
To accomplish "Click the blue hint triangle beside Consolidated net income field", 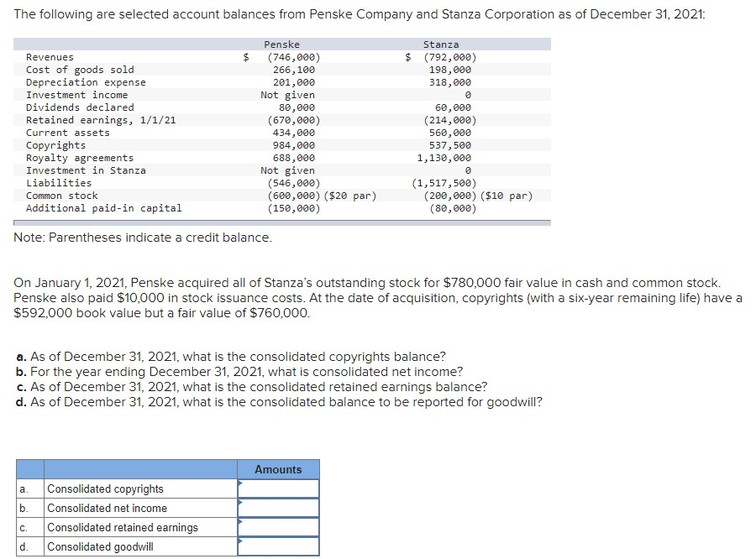I will pos(241,501).
